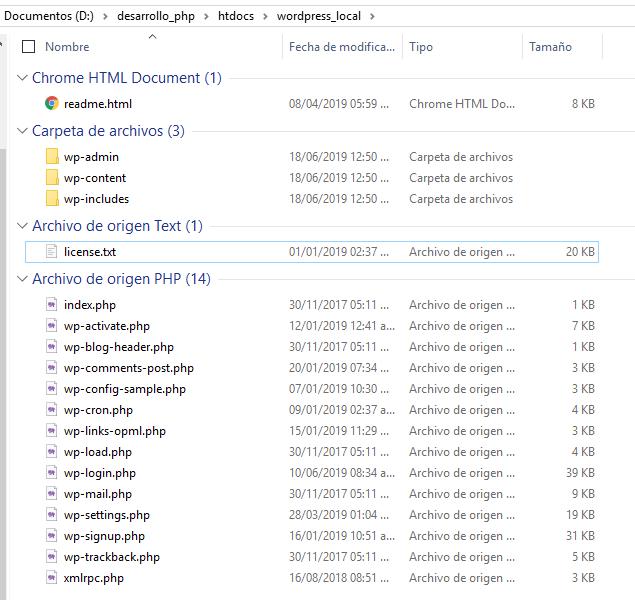
Task: Sort by the Tamaño column header
Action: click(x=550, y=47)
